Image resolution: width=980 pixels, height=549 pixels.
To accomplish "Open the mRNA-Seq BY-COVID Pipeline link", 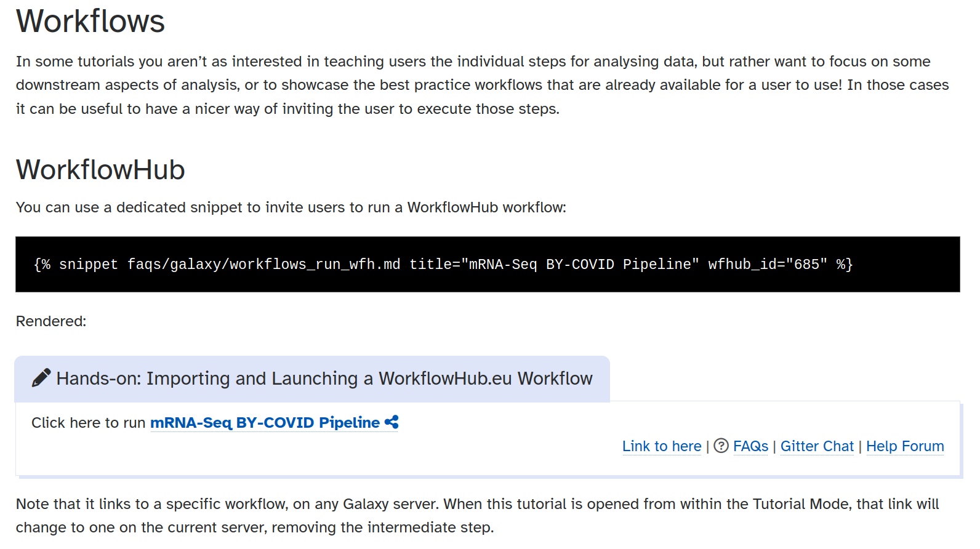I will (265, 423).
